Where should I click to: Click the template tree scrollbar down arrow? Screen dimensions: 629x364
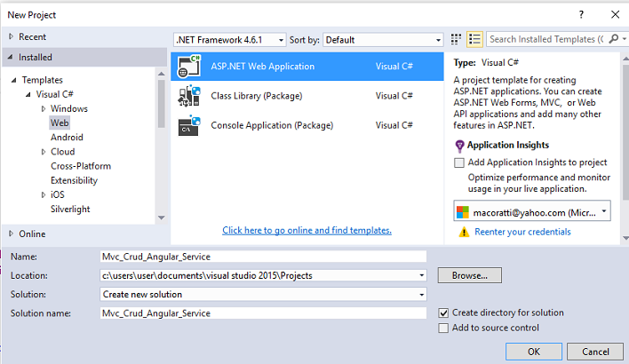coord(162,218)
